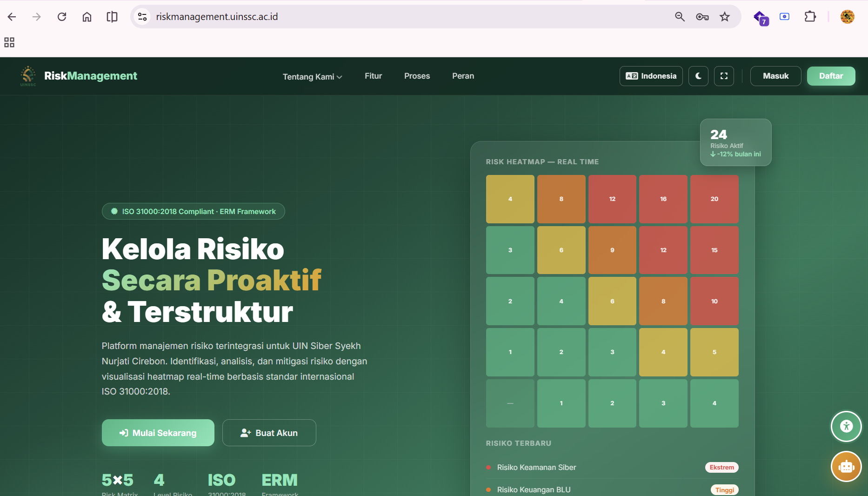Image resolution: width=868 pixels, height=496 pixels.
Task: Toggle fullscreen mode button in site header
Action: [724, 76]
